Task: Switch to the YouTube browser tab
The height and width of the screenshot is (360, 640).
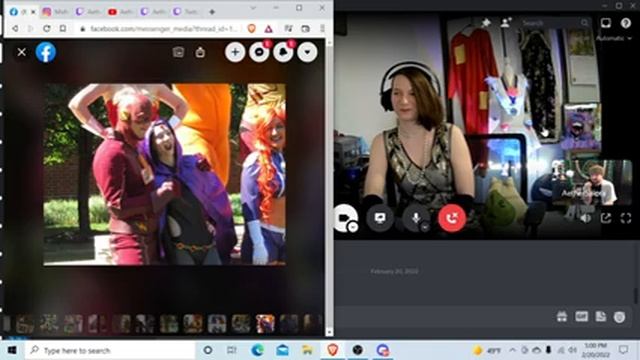Action: coord(120,12)
